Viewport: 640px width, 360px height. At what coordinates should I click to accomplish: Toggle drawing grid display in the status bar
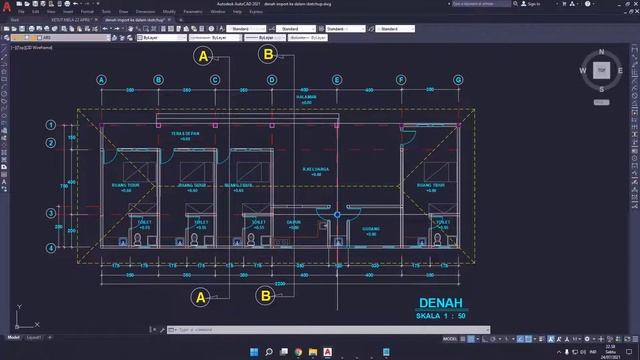pos(463,339)
